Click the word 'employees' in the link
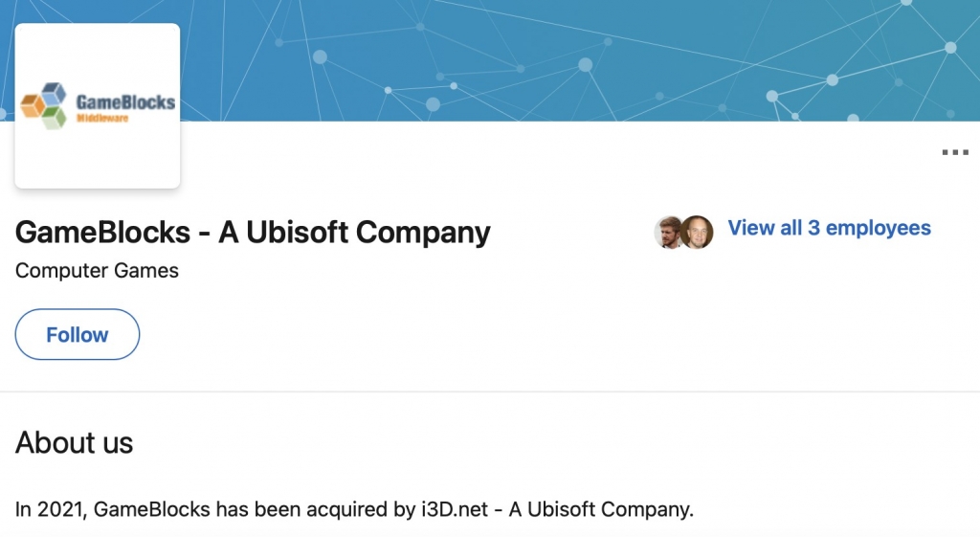 879,228
